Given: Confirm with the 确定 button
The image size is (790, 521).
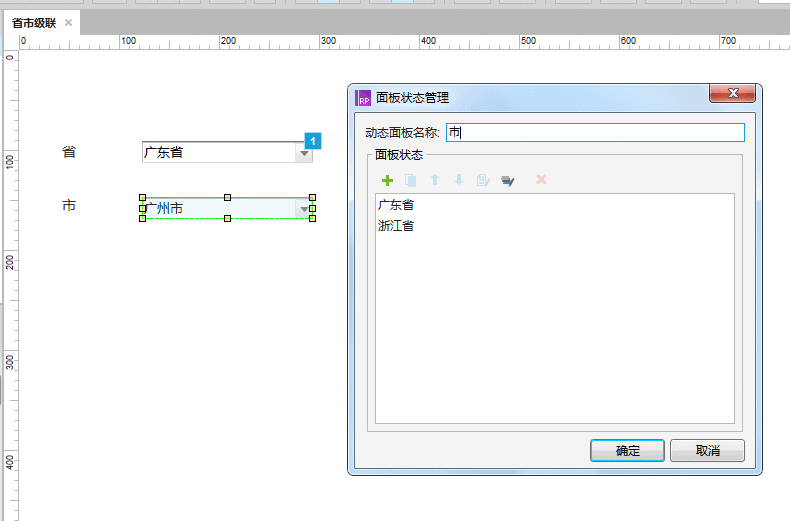Looking at the screenshot, I should (x=627, y=450).
